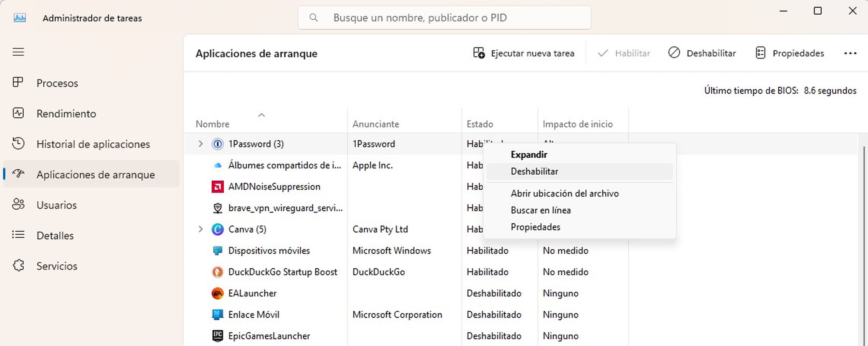Switch to the Rendimiento page
The image size is (868, 346).
point(91,114)
